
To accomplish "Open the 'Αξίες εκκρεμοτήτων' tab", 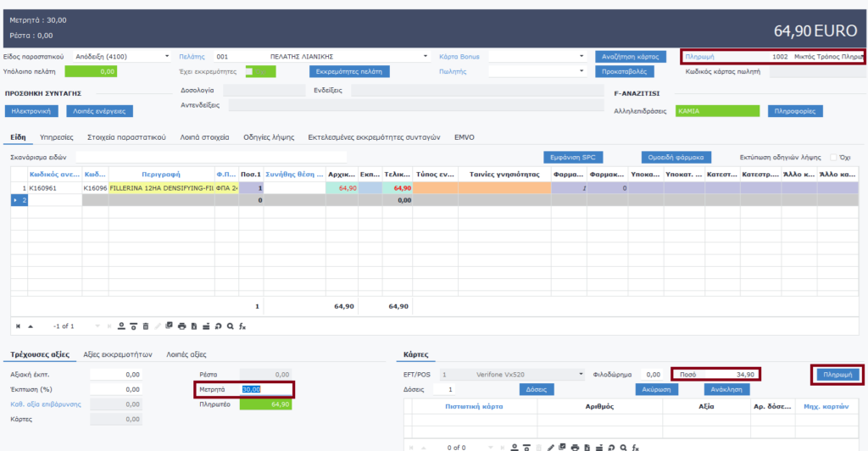I will pos(117,354).
